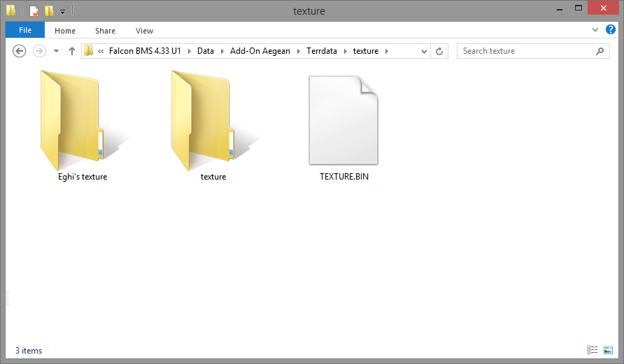This screenshot has width=624, height=364.
Task: Customize Quick Access Toolbar dropdown
Action: [63, 12]
